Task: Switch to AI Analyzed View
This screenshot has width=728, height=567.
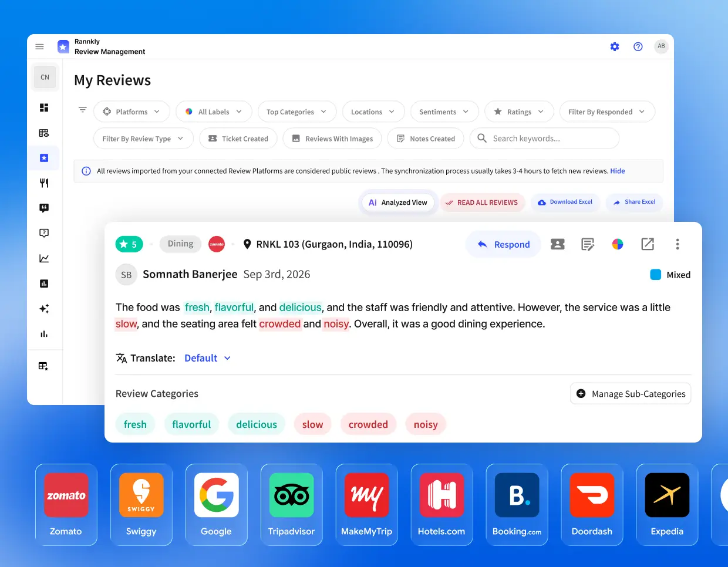Action: [398, 203]
